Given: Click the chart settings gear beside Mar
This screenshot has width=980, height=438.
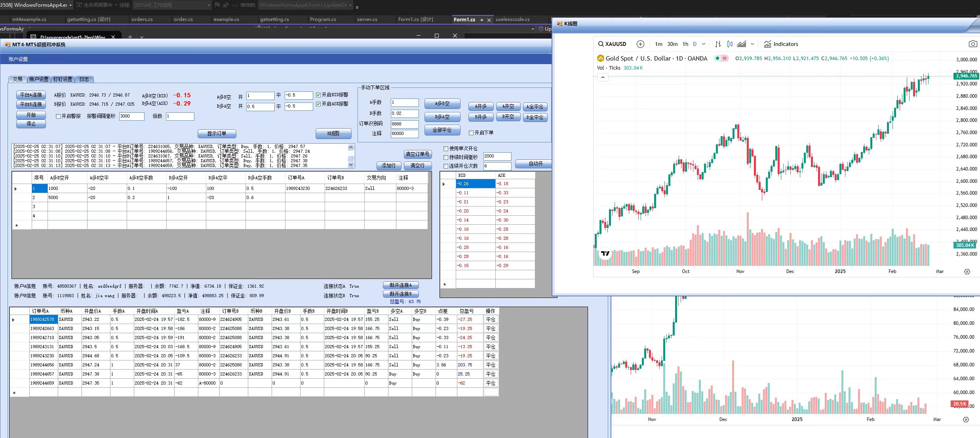Looking at the screenshot, I should pos(967,271).
